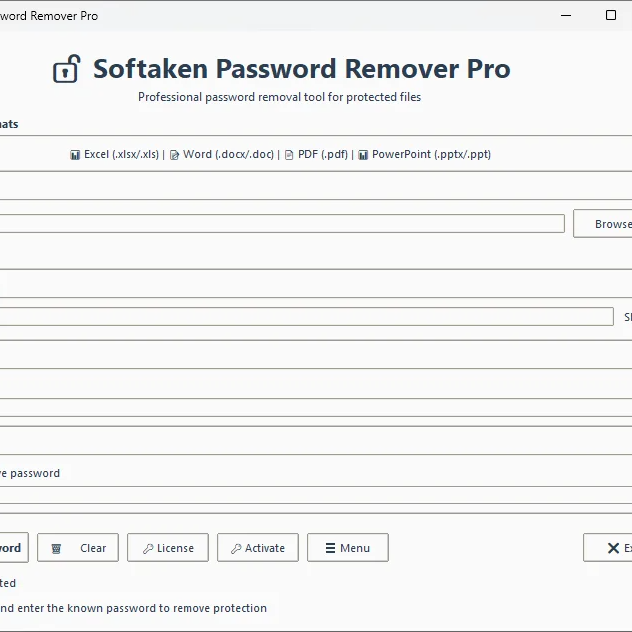The image size is (632, 632).
Task: Click the Word document format icon
Action: (174, 155)
